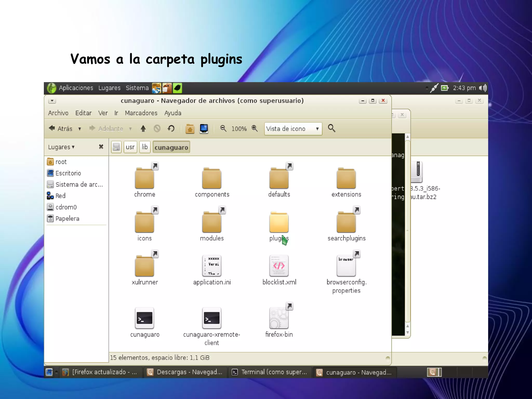Open Papelera in the places sidebar
This screenshot has width=532, height=399.
coord(76,218)
